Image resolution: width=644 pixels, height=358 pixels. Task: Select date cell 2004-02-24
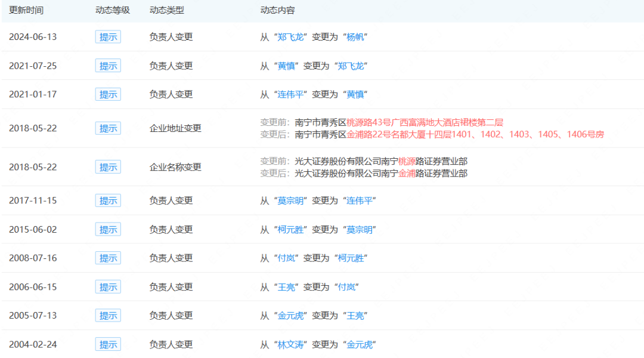coord(33,344)
